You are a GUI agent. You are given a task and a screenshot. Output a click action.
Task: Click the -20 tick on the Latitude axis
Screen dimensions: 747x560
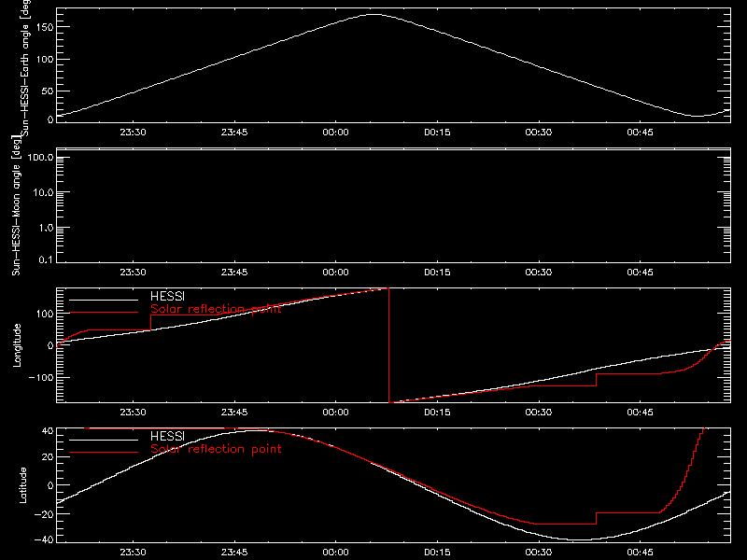point(44,514)
